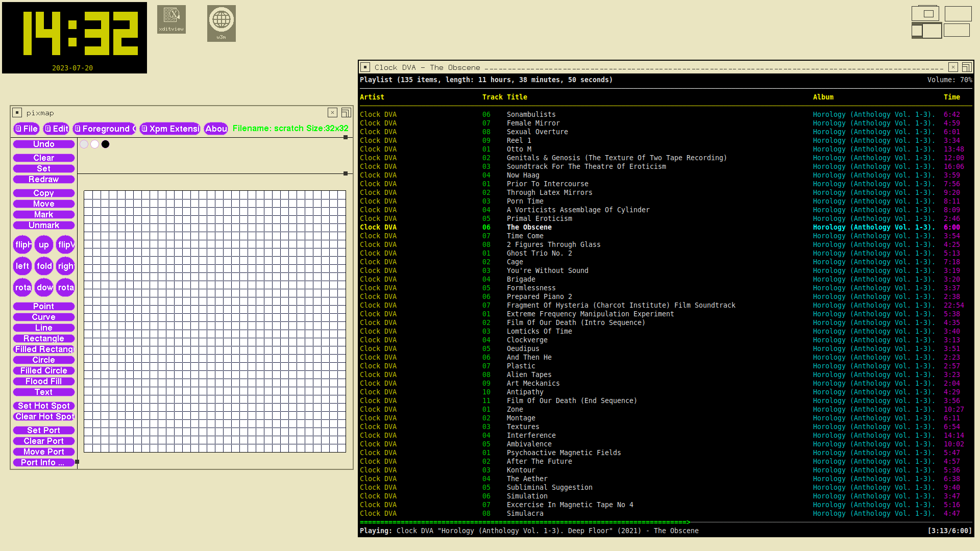Select the track Simulacra
The width and height of the screenshot is (980, 551).
(666, 514)
